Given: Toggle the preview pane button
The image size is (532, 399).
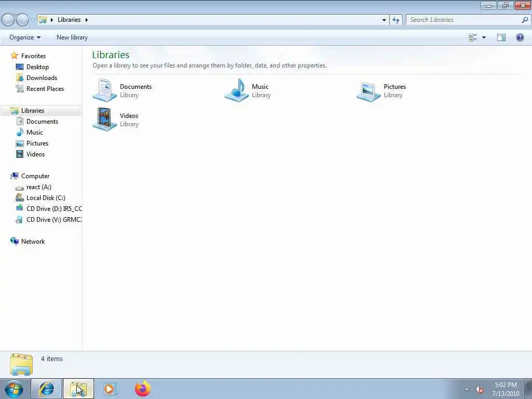Looking at the screenshot, I should pyautogui.click(x=501, y=37).
